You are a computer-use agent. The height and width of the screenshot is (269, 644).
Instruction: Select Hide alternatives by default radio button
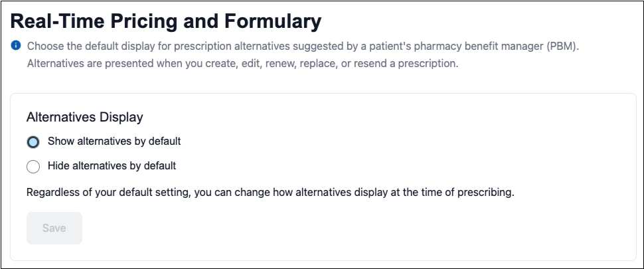(x=33, y=166)
